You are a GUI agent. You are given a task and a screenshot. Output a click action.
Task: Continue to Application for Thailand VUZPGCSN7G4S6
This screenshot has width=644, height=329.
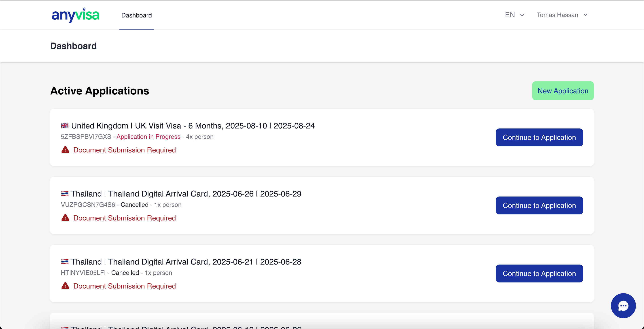539,205
